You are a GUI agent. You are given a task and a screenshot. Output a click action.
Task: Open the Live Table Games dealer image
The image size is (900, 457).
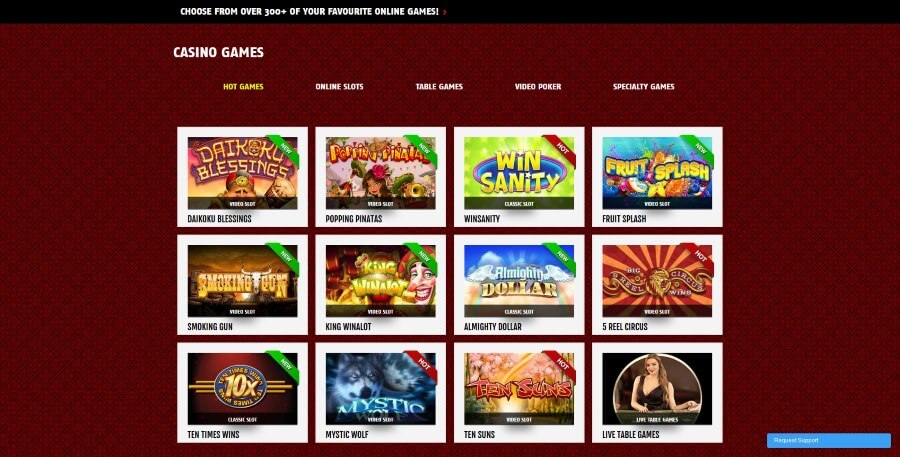tap(657, 389)
